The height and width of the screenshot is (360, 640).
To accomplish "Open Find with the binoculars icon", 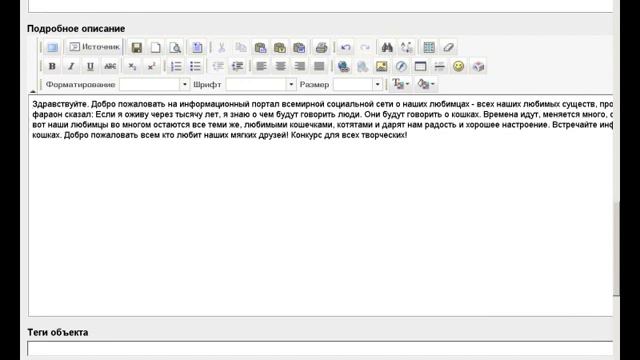I will point(387,47).
